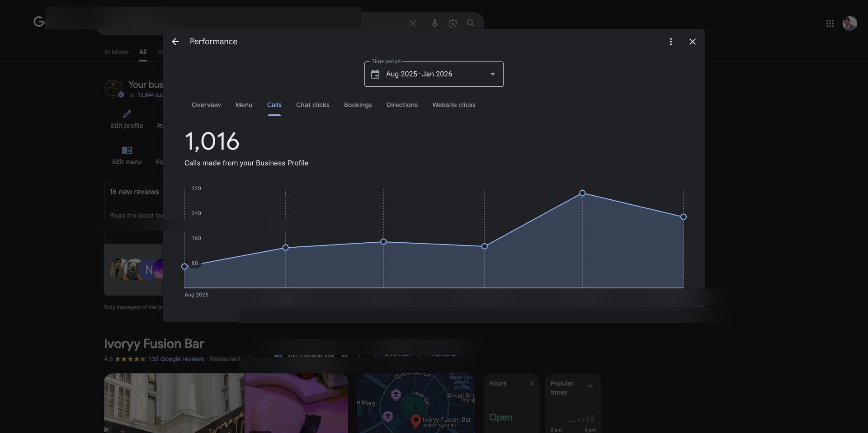This screenshot has width=868, height=433.
Task: Close the Performance dialog
Action: click(x=693, y=42)
